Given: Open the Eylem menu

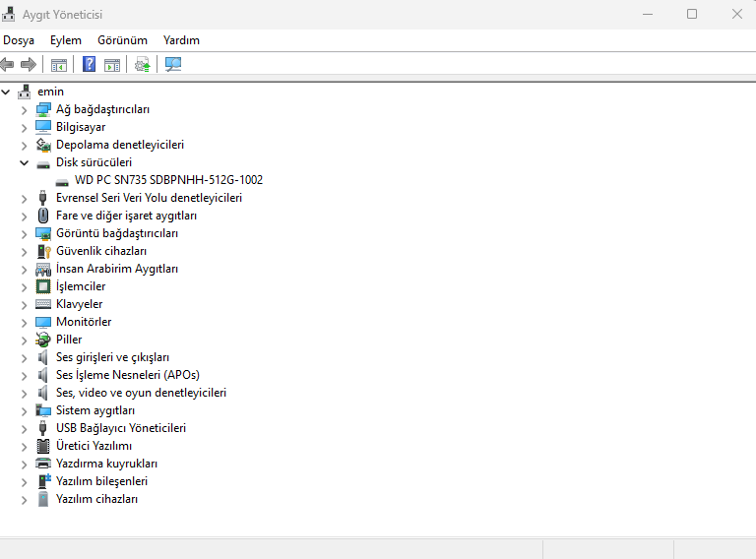Looking at the screenshot, I should (66, 40).
